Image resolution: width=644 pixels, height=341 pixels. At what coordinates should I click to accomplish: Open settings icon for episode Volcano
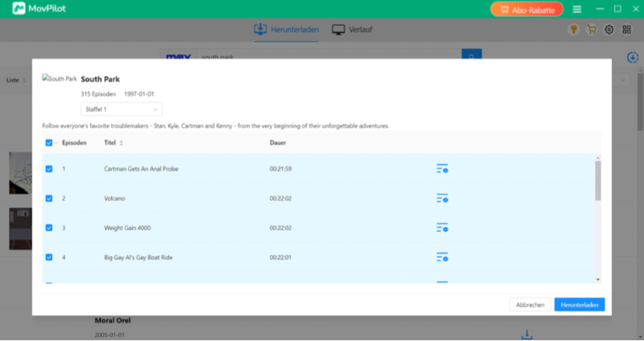[x=442, y=198]
